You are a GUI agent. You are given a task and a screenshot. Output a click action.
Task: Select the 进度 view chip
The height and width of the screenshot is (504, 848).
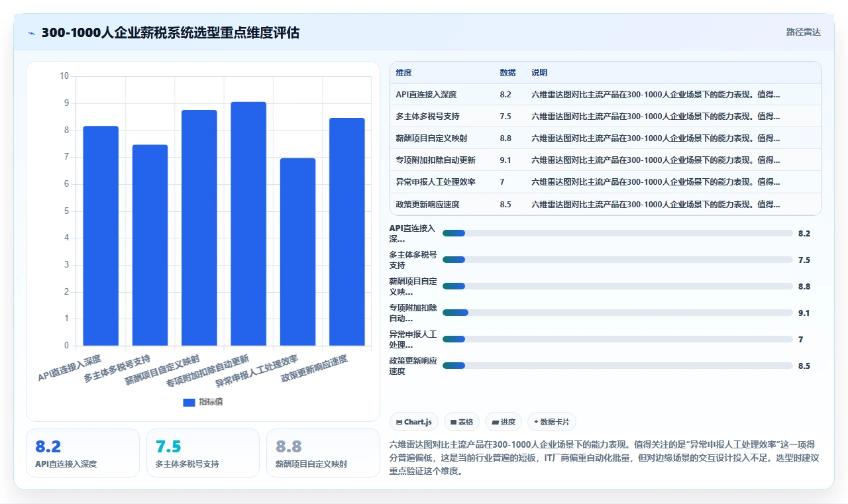point(503,422)
